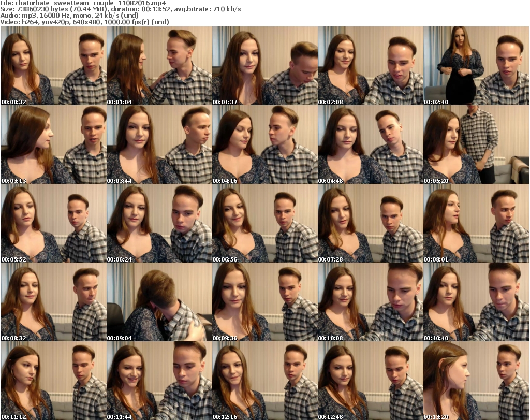530x420 pixels.
Task: Choose the preview frame at 00:08:32
Action: [x=54, y=302]
